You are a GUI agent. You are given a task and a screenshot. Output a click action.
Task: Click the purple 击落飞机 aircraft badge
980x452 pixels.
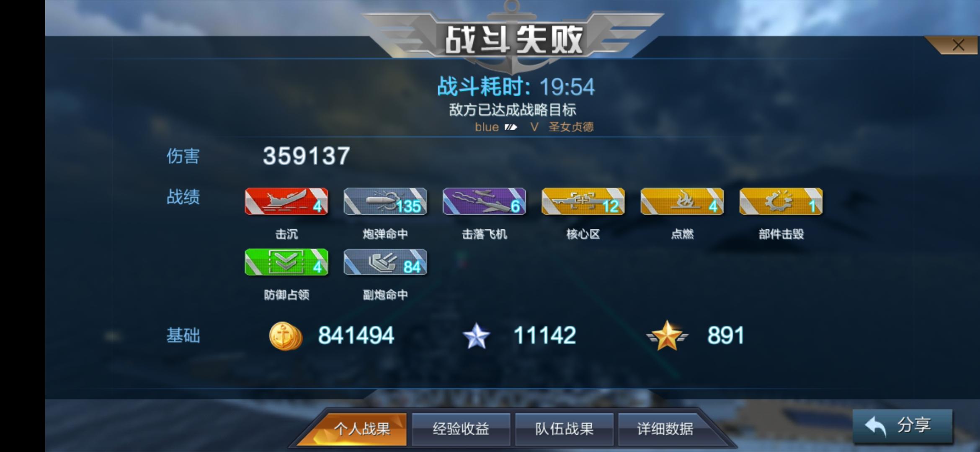484,201
